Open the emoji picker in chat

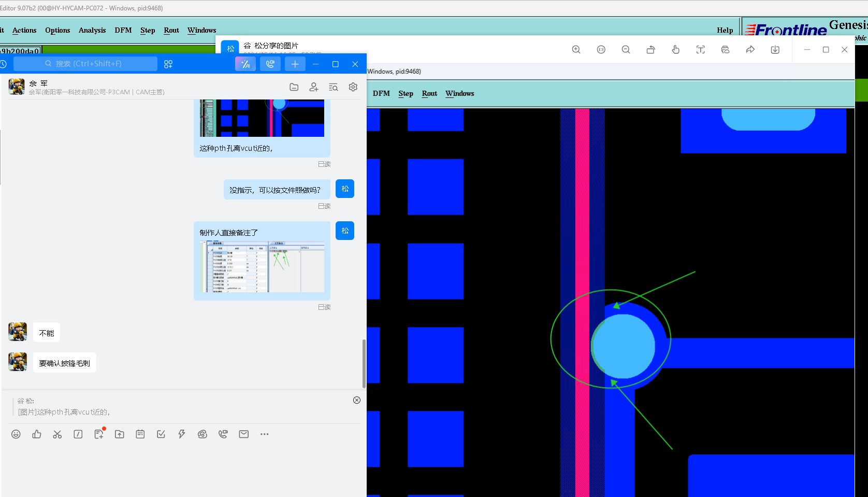coord(16,434)
